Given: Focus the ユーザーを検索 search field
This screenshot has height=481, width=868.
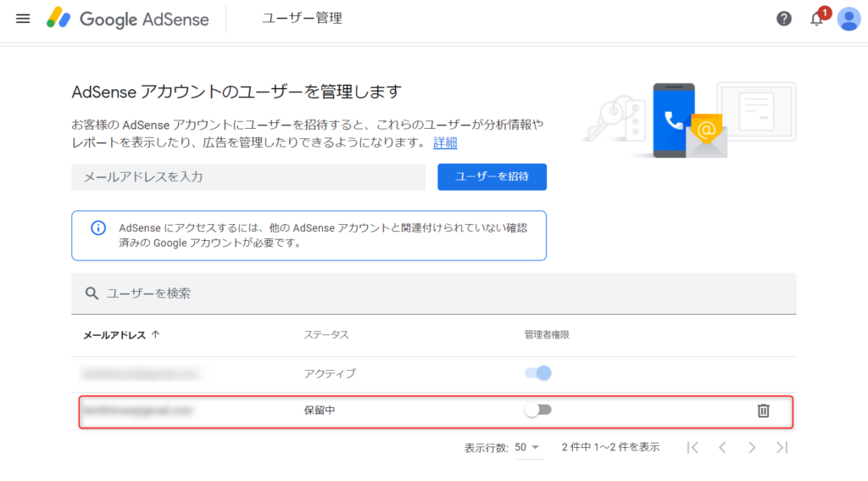Looking at the screenshot, I should [434, 294].
